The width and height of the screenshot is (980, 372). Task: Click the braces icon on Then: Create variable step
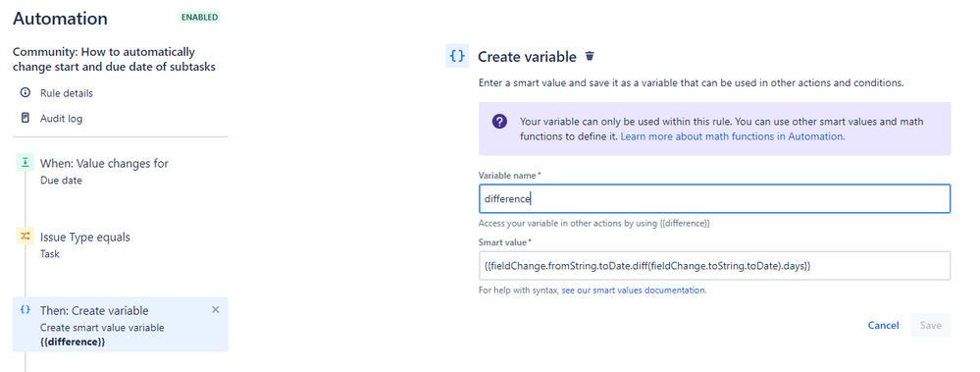click(x=25, y=309)
